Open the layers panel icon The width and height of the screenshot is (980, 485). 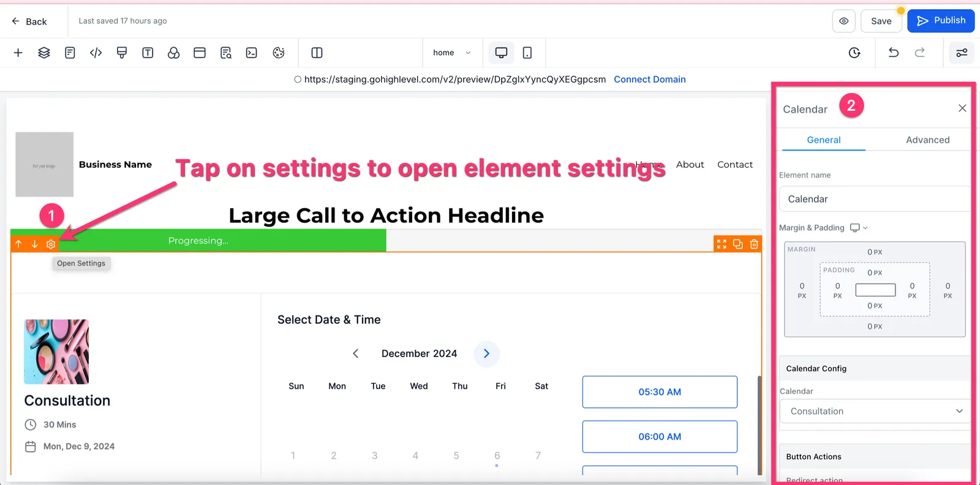[44, 53]
